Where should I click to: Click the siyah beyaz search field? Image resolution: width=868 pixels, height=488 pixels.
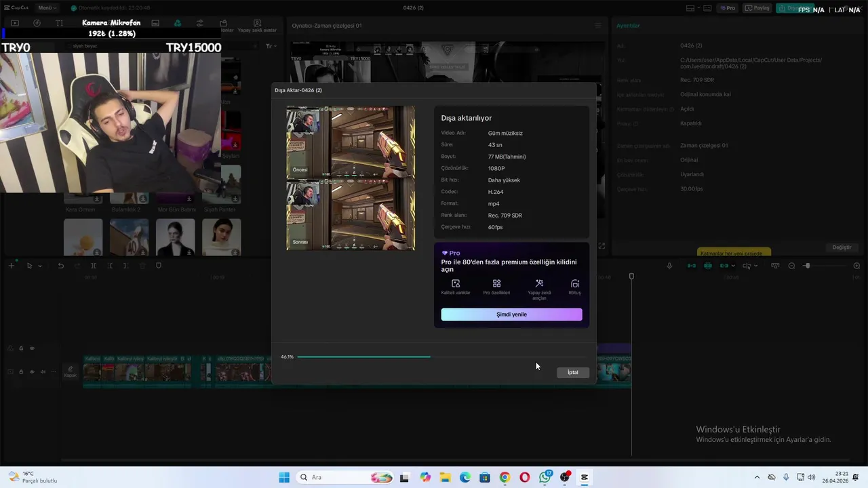(x=163, y=46)
